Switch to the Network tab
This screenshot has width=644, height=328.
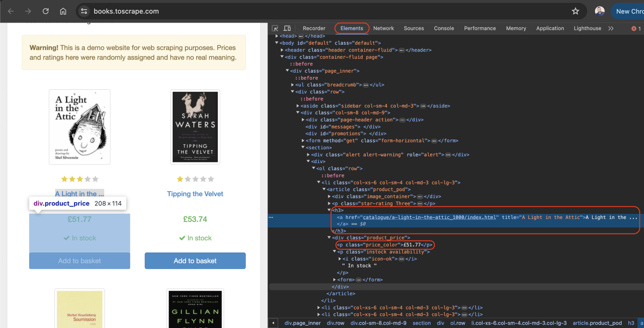tap(383, 28)
